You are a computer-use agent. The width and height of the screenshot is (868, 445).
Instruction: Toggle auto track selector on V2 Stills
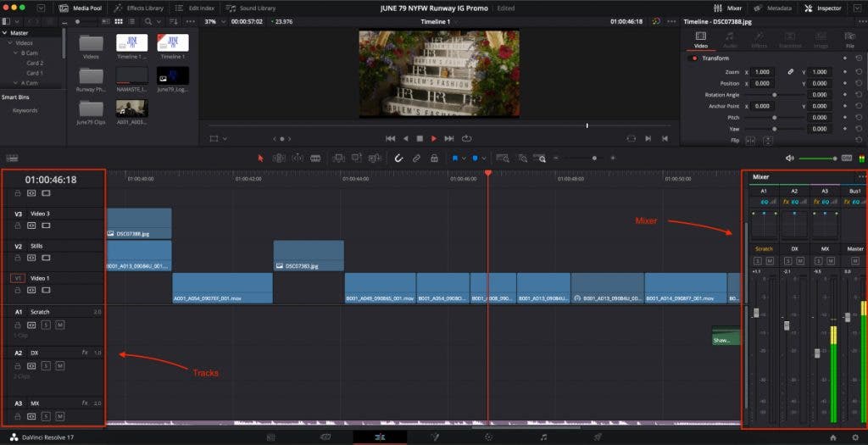click(x=31, y=258)
